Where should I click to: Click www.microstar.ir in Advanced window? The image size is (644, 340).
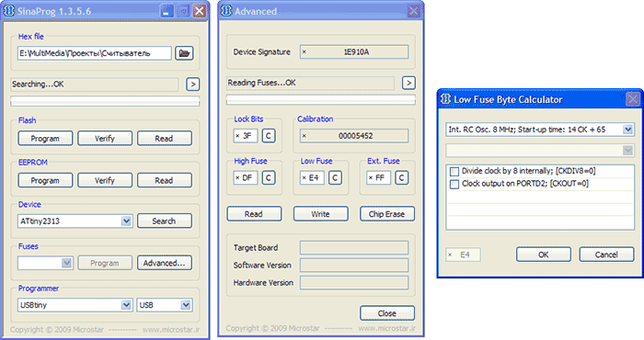387,329
